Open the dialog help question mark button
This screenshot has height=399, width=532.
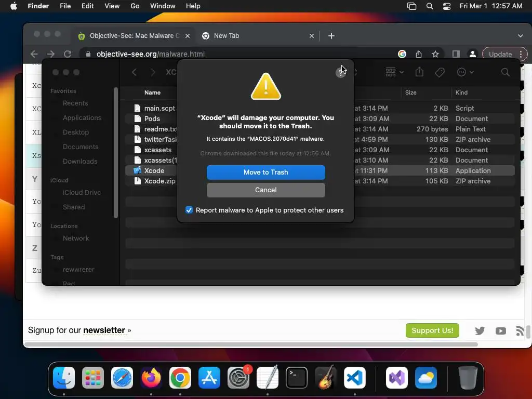click(x=341, y=72)
